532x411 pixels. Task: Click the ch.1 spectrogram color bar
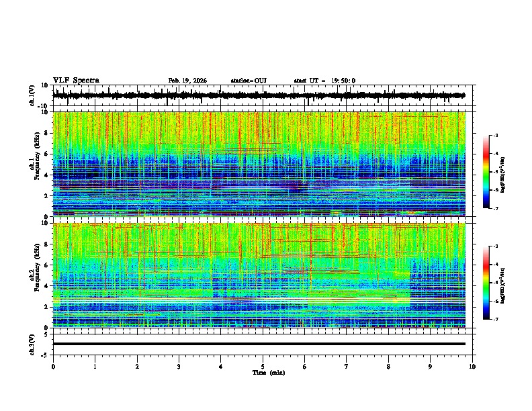[486, 172]
